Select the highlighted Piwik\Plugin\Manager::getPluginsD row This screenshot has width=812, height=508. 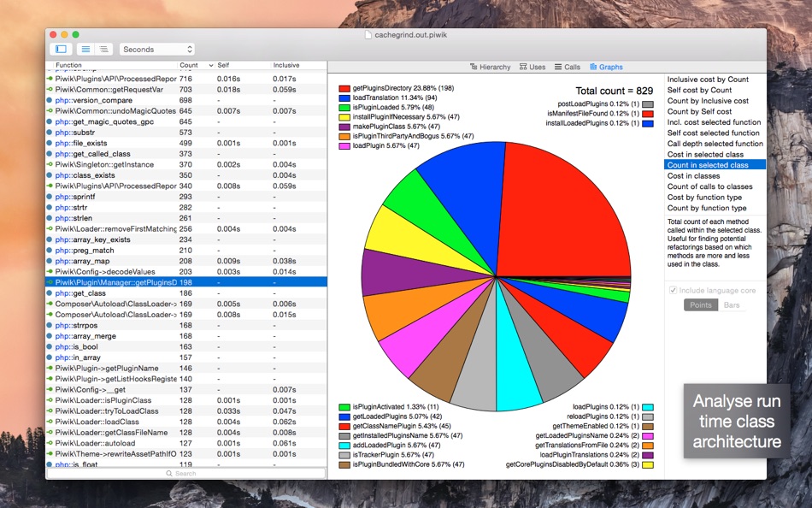point(186,282)
